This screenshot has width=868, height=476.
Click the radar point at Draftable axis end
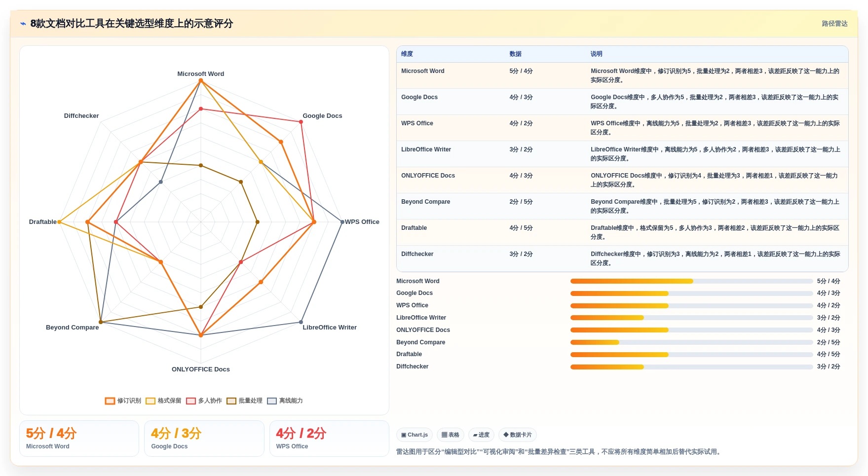click(59, 222)
